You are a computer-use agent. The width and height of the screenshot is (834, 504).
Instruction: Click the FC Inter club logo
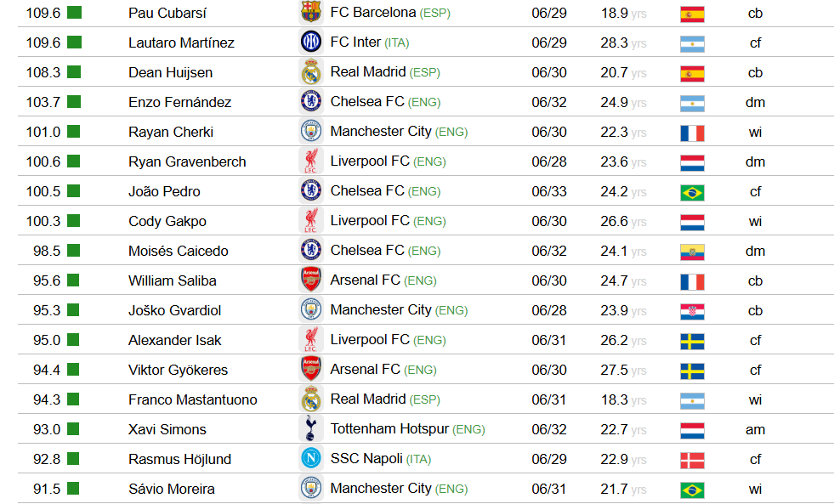[x=311, y=42]
